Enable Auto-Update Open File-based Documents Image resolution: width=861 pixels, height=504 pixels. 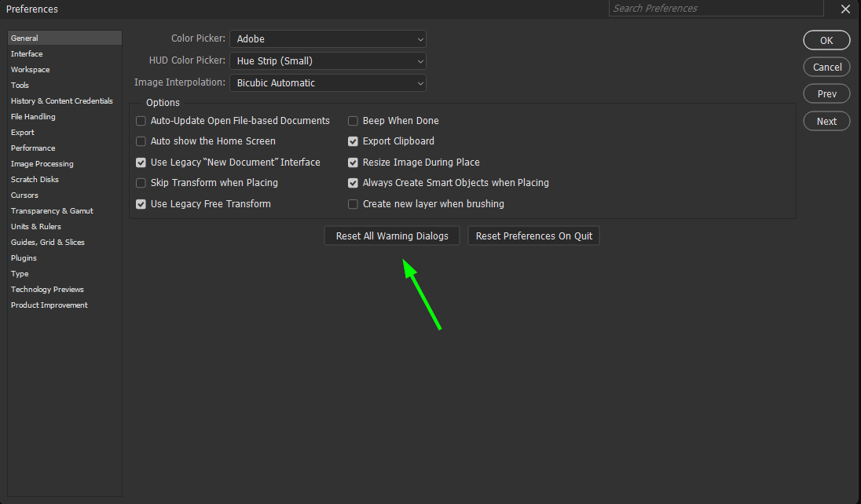(x=141, y=121)
